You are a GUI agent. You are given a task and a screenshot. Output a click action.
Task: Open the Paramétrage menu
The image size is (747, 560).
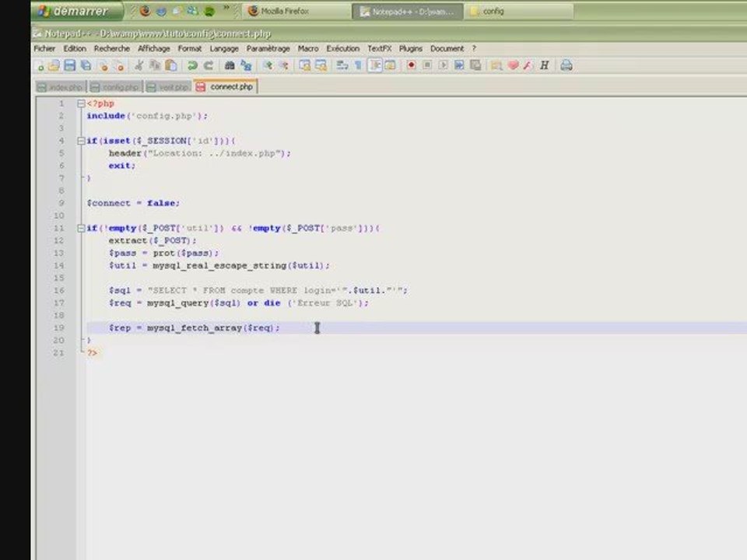click(268, 48)
